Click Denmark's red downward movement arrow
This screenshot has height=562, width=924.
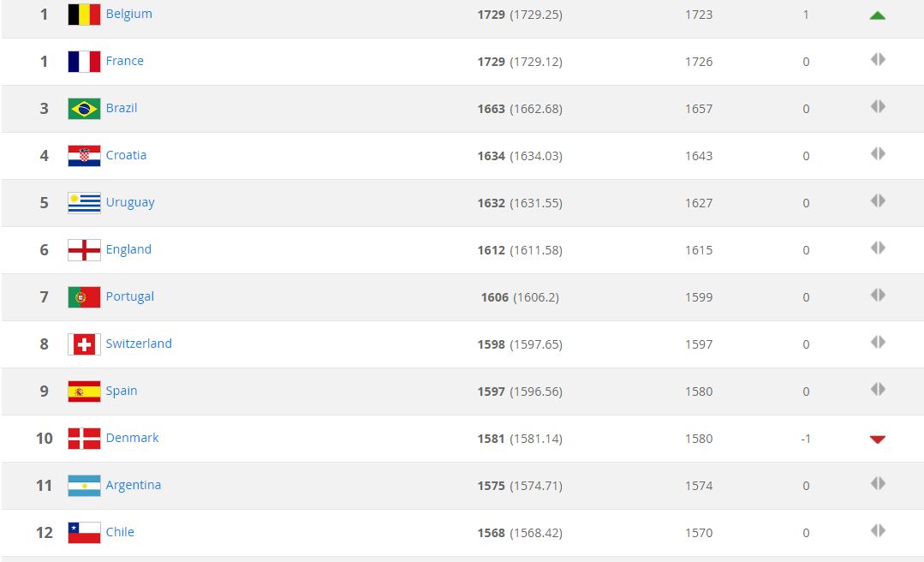pyautogui.click(x=878, y=439)
